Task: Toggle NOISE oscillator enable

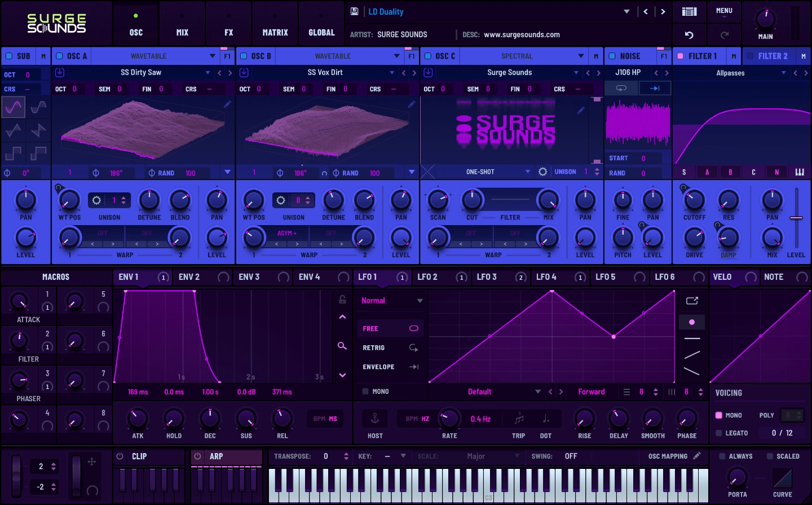Action: [x=612, y=56]
